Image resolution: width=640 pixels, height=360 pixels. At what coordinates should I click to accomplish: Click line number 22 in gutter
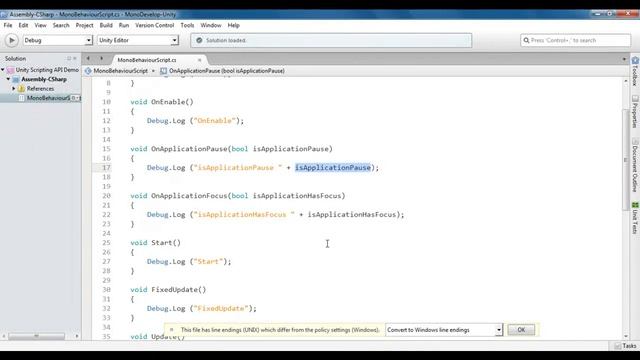click(106, 215)
